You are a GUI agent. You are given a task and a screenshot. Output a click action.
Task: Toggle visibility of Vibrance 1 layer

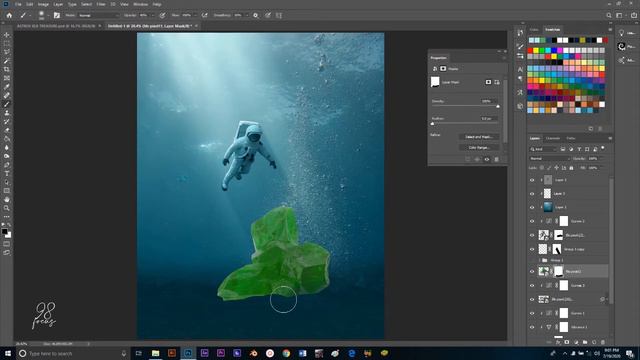pos(532,327)
